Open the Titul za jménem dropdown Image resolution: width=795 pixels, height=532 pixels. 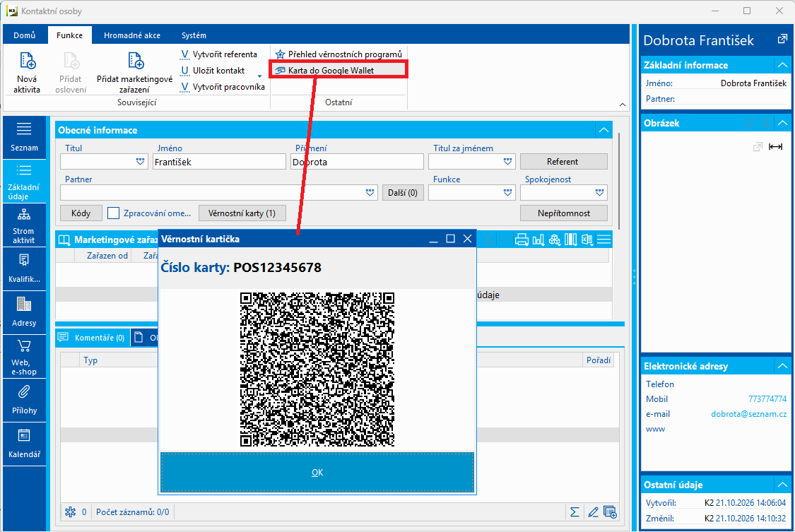click(x=507, y=162)
